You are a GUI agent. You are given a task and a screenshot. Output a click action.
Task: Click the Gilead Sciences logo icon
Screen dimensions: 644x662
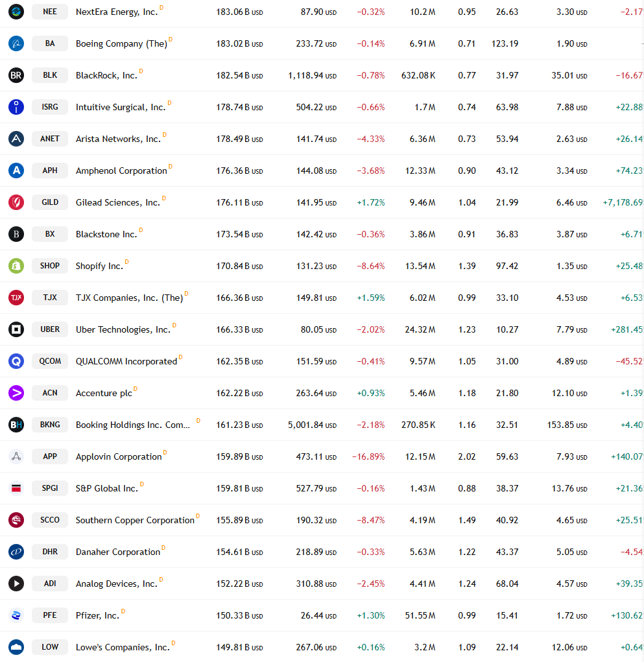click(16, 202)
